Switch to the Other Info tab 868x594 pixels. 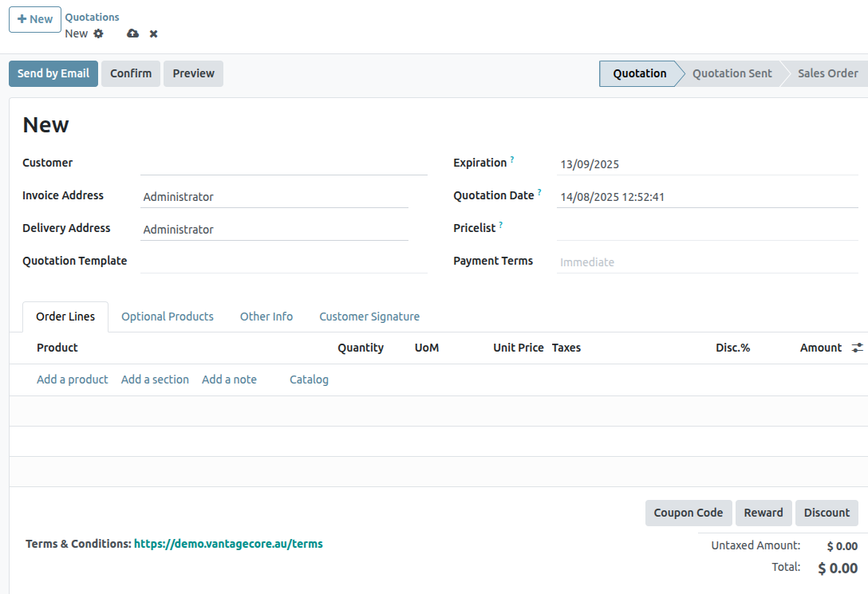pos(266,317)
